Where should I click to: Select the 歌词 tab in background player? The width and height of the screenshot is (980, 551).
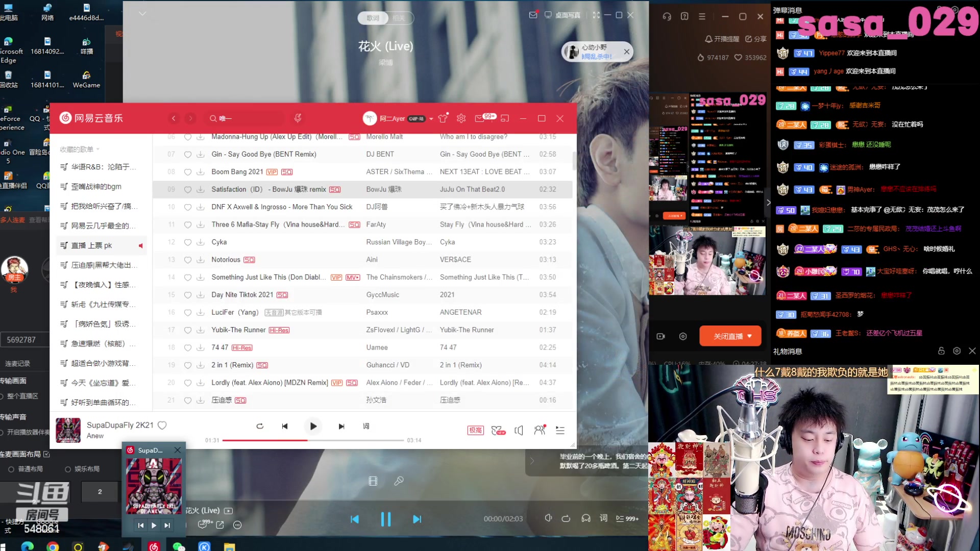click(373, 18)
